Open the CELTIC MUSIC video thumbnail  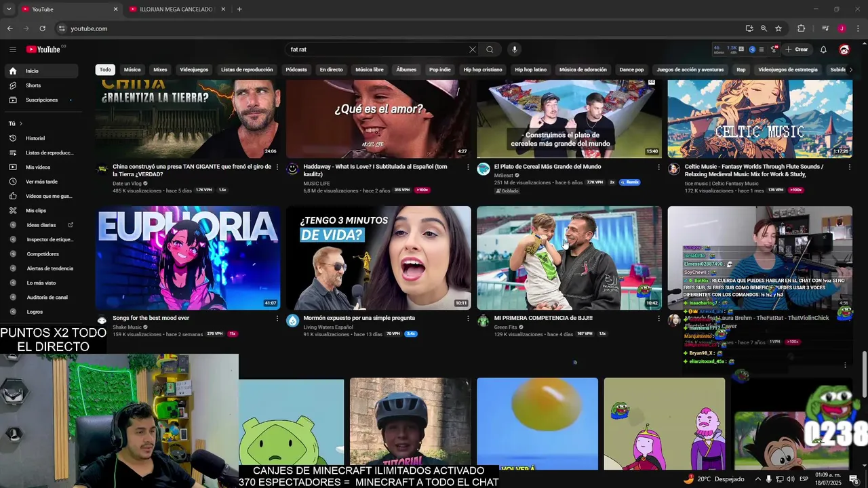[x=760, y=119]
